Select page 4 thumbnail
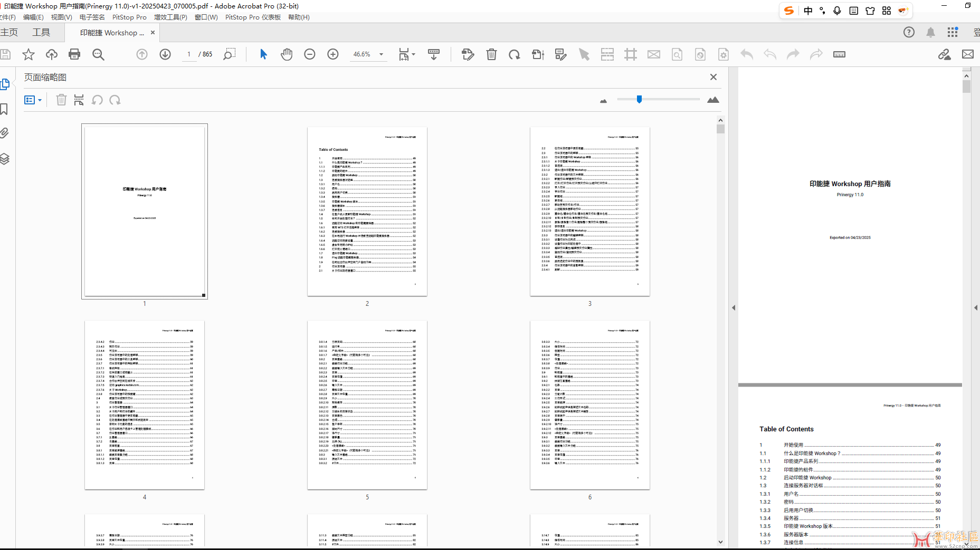This screenshot has width=980, height=550. (x=145, y=405)
